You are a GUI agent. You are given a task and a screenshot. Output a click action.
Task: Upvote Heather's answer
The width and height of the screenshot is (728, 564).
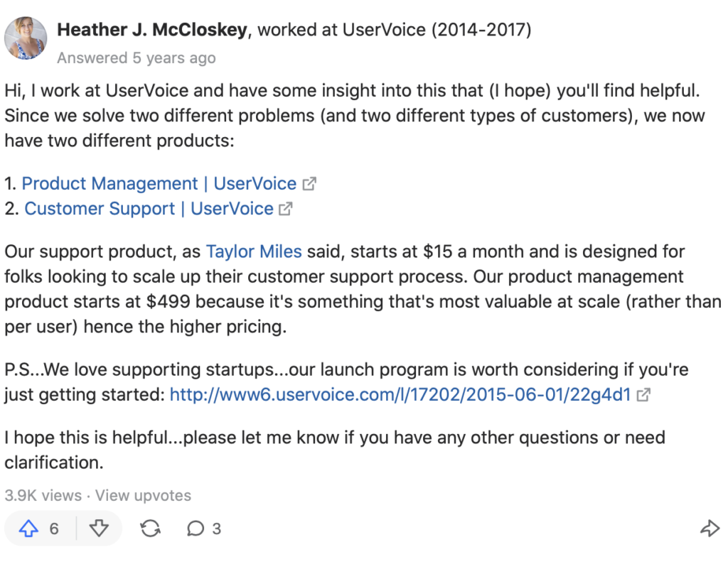(x=28, y=528)
